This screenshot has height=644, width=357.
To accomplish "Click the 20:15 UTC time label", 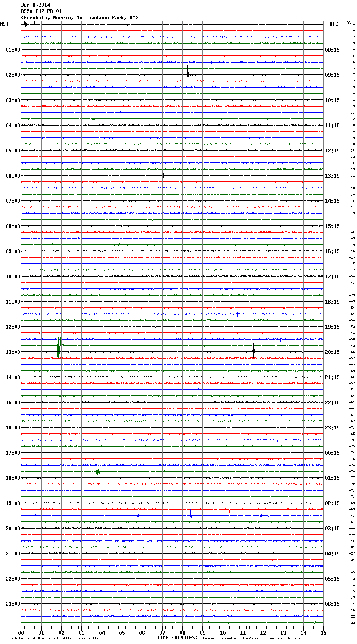I will tap(332, 352).
